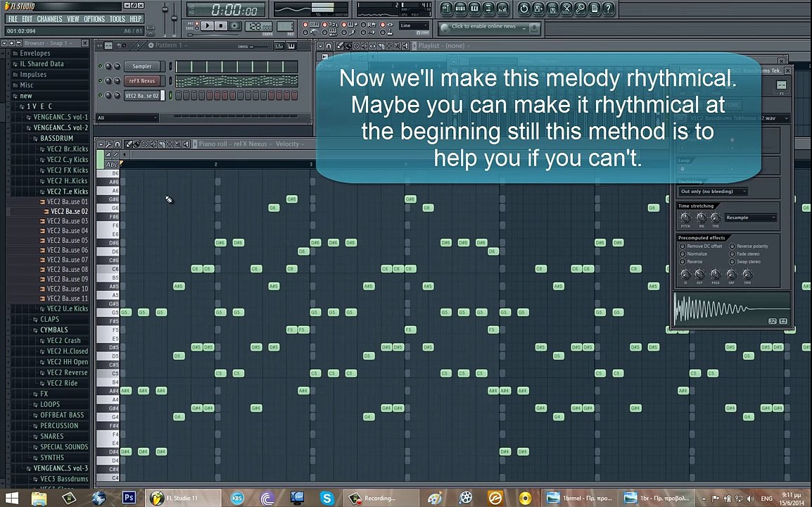This screenshot has height=507, width=812.
Task: Open the piano roll wrench tools icon
Action: coord(109,144)
